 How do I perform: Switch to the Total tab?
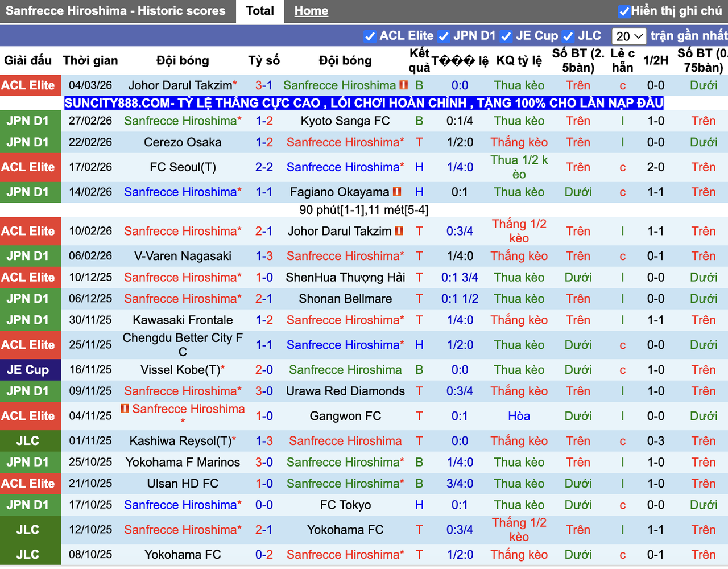point(260,11)
